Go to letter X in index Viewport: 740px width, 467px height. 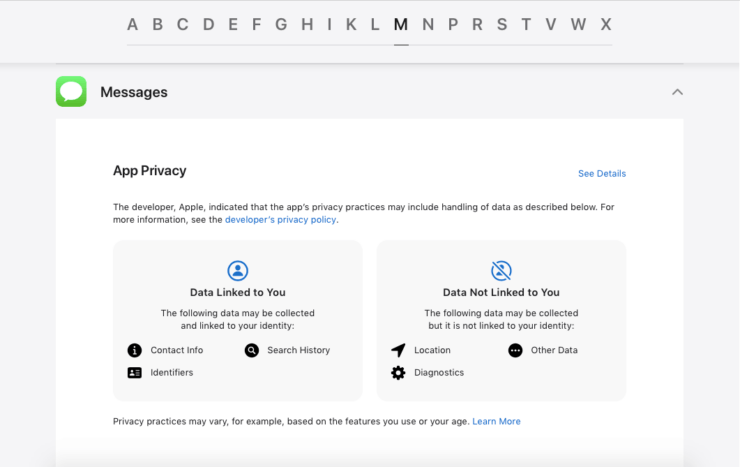(606, 25)
